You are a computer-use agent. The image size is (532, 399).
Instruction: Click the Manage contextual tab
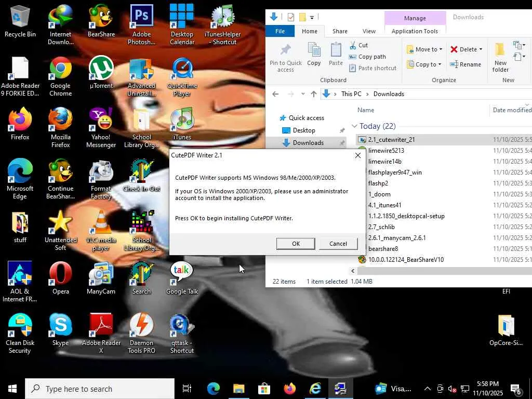[415, 18]
